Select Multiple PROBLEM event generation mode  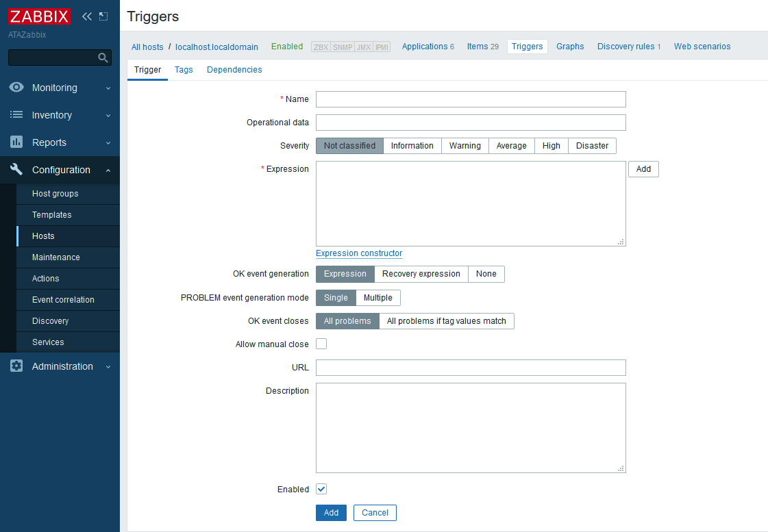click(377, 298)
